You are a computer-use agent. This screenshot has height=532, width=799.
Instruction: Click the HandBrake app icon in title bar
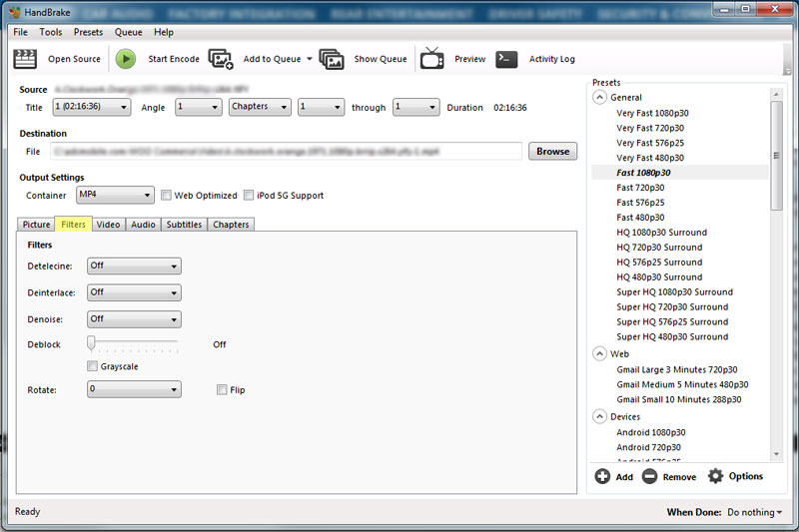coord(14,12)
